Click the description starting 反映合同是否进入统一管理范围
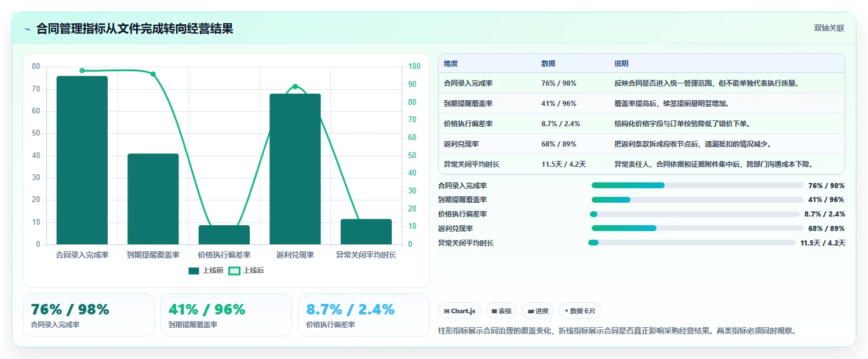This screenshot has height=359, width=868. point(707,83)
